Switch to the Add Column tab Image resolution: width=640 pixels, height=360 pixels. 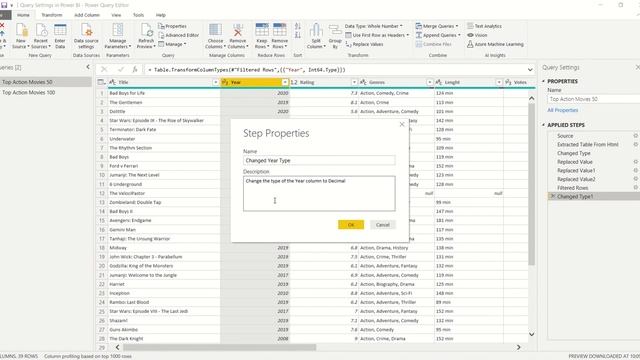[87, 15]
